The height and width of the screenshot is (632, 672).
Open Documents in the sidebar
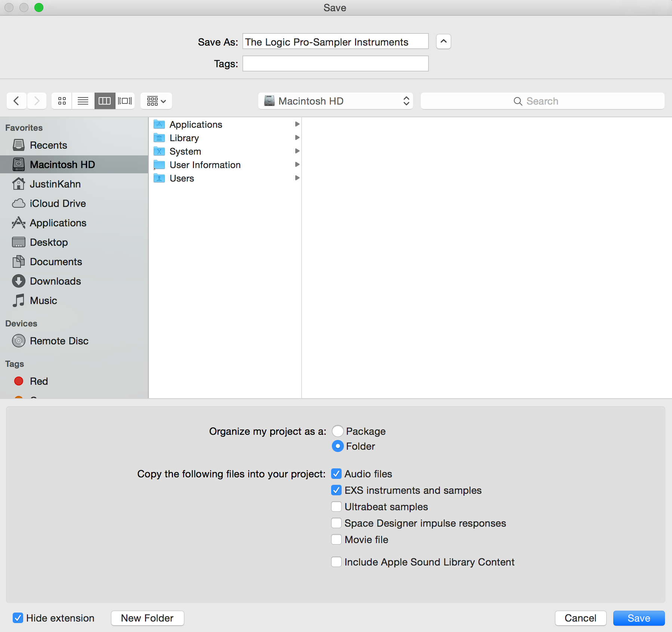(74, 261)
